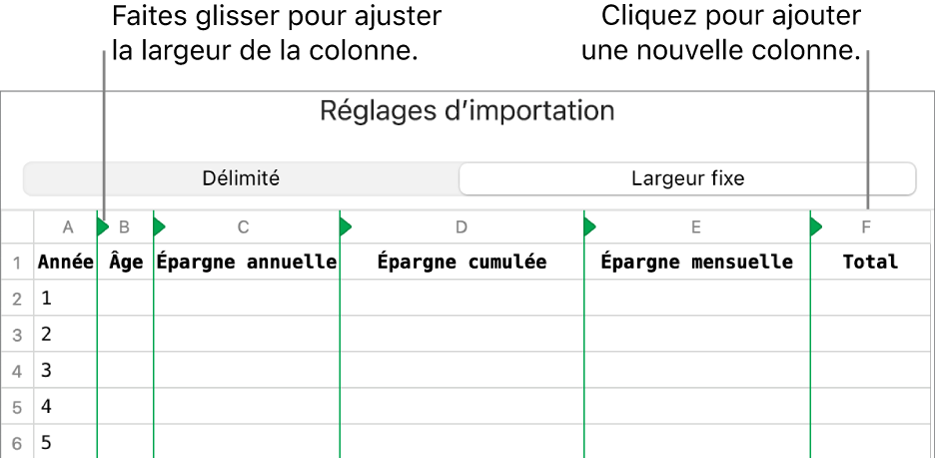Select the Épargne cumulée cell
Image resolution: width=936 pixels, height=458 pixels.
(x=462, y=262)
